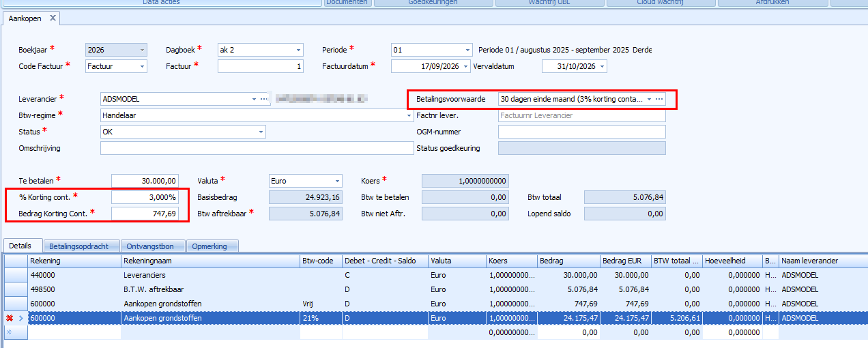
Task: Click the 5.206,61 BTW totaal cell
Action: pyautogui.click(x=676, y=318)
